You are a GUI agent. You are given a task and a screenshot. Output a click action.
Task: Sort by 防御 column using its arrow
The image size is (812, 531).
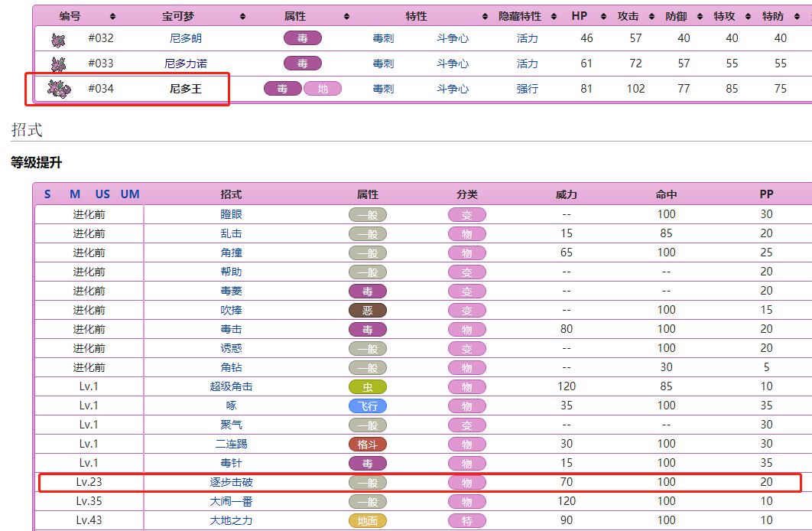tap(700, 17)
